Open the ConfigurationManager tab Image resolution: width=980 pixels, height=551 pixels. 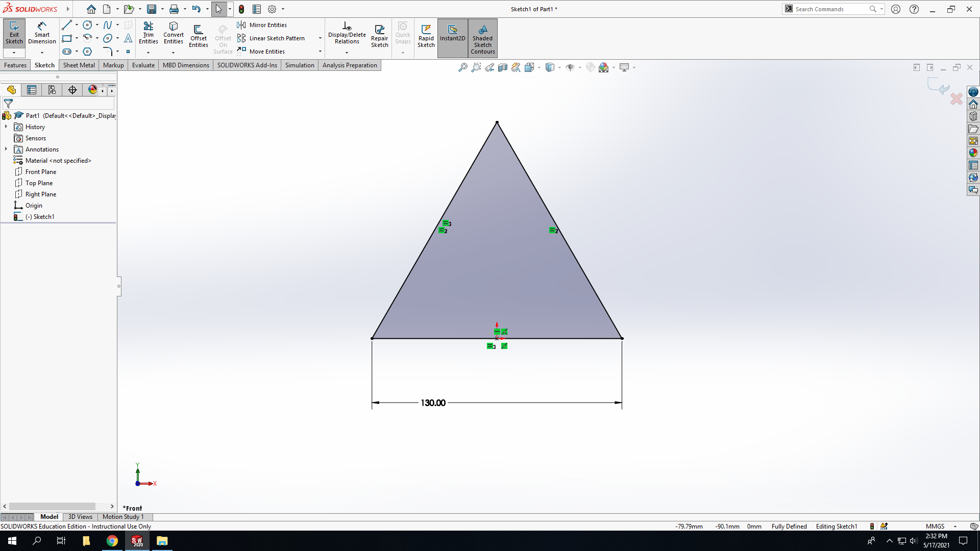[x=52, y=90]
